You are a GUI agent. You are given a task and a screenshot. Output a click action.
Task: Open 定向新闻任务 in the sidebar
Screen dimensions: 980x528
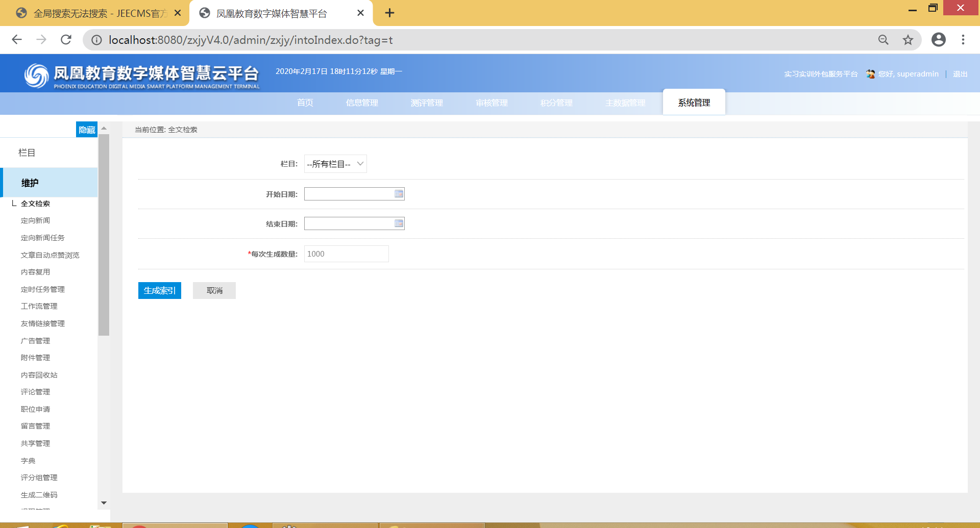[x=42, y=238]
